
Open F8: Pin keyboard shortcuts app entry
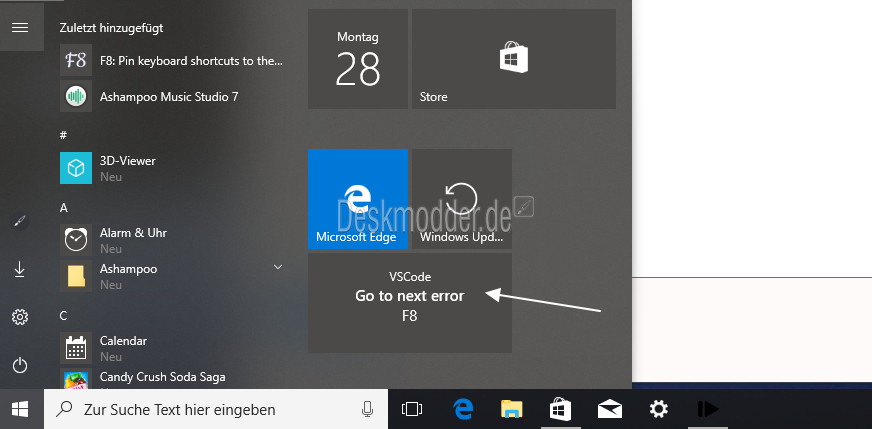pyautogui.click(x=174, y=61)
